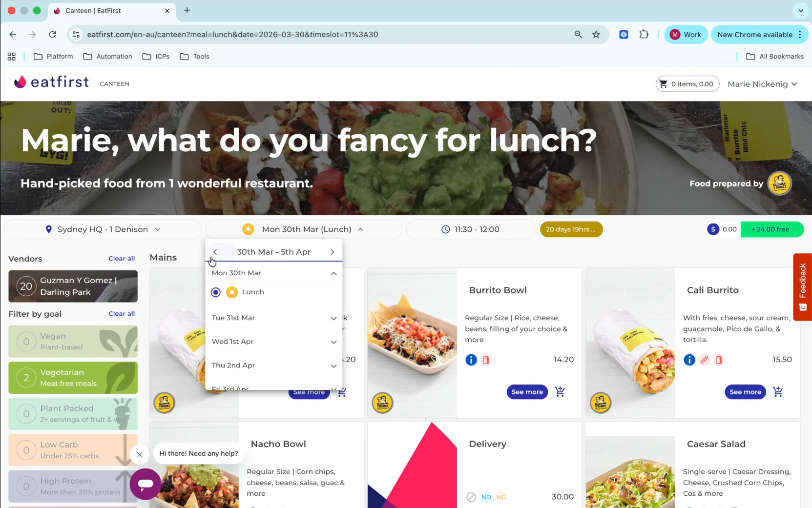Go to next week arrow
The height and width of the screenshot is (508, 812).
pos(332,252)
